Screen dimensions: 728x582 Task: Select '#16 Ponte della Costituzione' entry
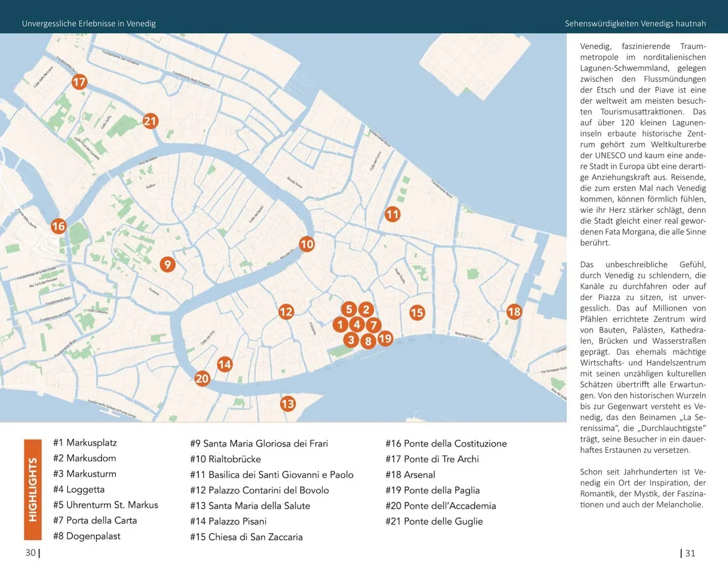coord(446,444)
